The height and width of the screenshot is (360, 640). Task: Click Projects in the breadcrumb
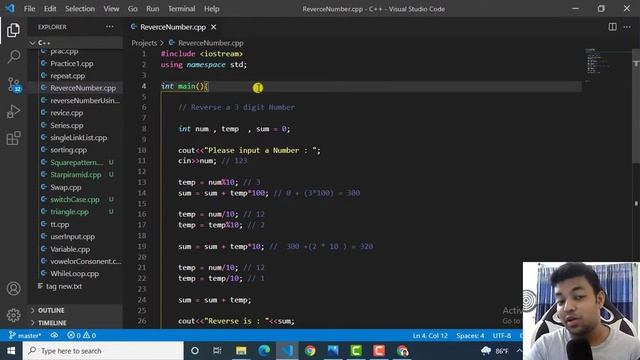(144, 43)
